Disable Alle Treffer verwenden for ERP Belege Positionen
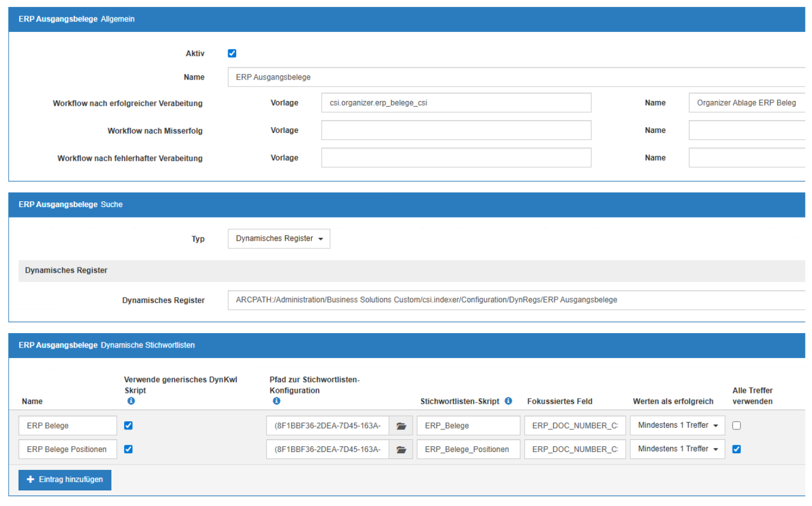Image resolution: width=812 pixels, height=506 pixels. pyautogui.click(x=737, y=449)
